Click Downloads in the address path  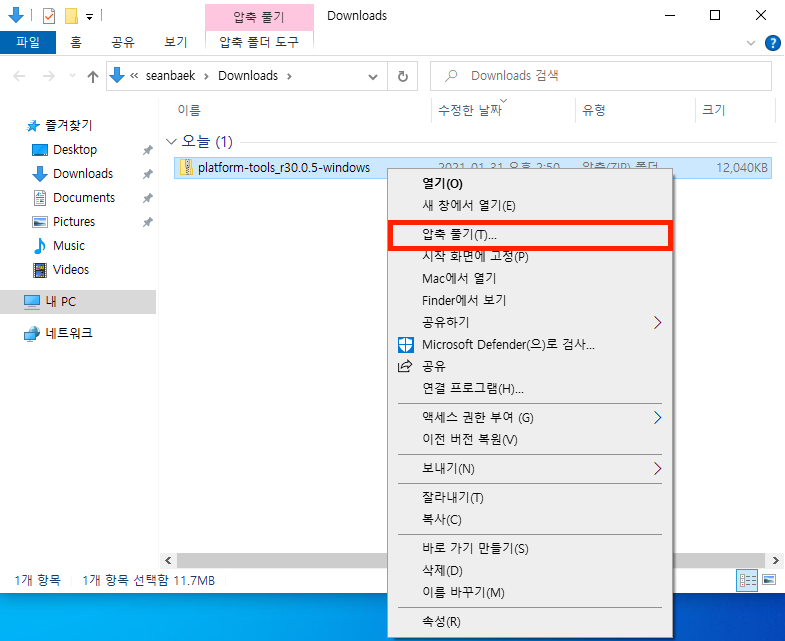[248, 76]
